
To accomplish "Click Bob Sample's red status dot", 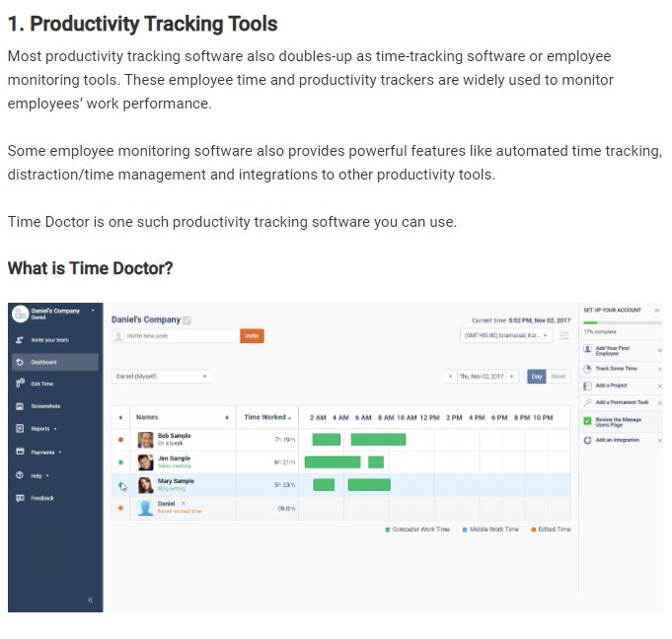I will [120, 440].
